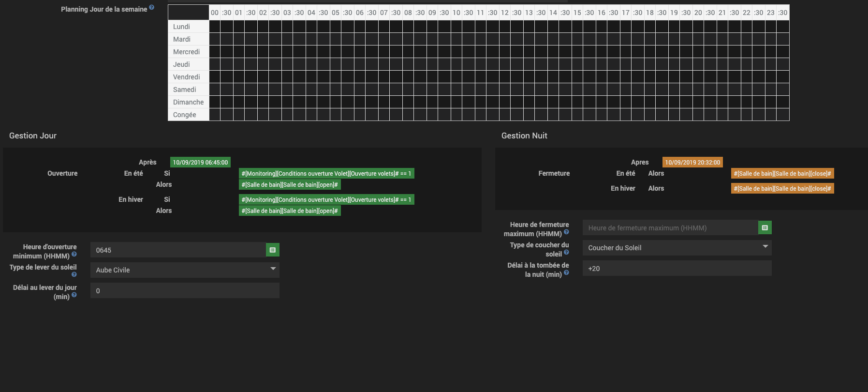
Task: Toggle the Mardi cell under hour 12
Action: tap(505, 39)
